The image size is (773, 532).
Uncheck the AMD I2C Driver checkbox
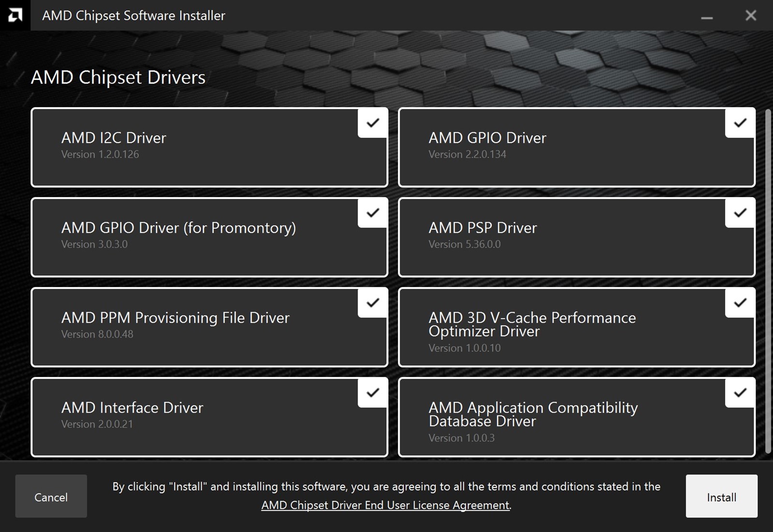pyautogui.click(x=372, y=123)
